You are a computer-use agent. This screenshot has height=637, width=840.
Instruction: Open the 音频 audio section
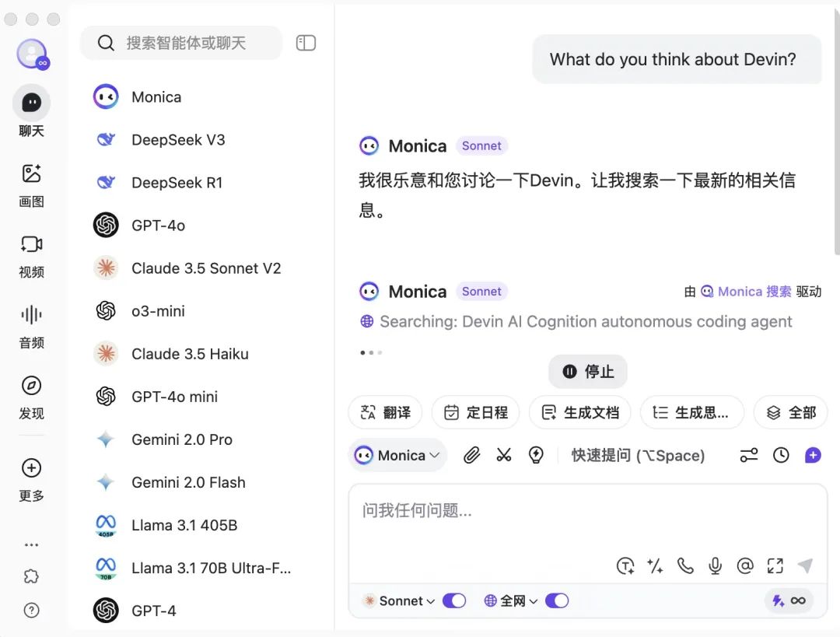point(31,327)
